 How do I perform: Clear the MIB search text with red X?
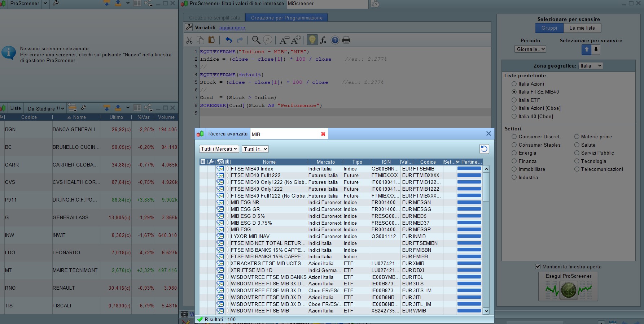323,134
